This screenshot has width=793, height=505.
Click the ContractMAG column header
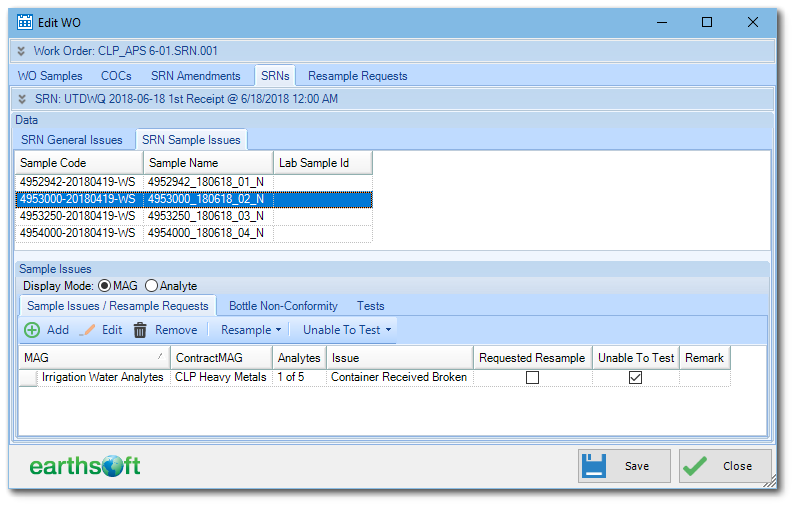pyautogui.click(x=222, y=358)
